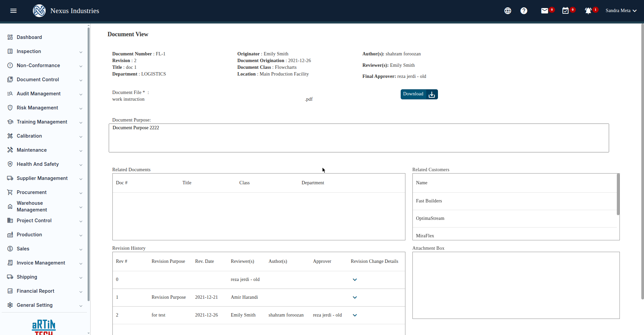Image resolution: width=644 pixels, height=335 pixels.
Task: Expand the Document Control chevron
Action: pos(81,80)
